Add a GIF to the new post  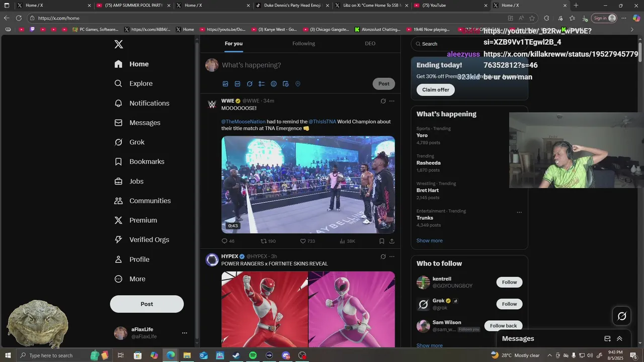237,84
